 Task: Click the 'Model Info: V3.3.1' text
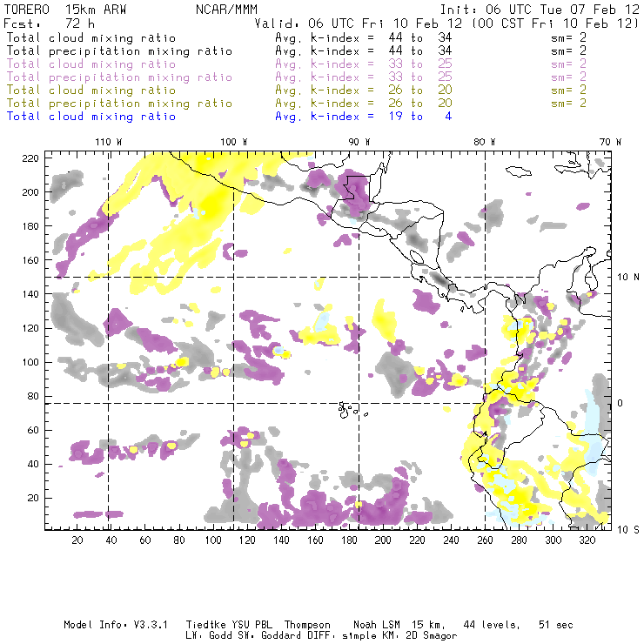click(116, 625)
